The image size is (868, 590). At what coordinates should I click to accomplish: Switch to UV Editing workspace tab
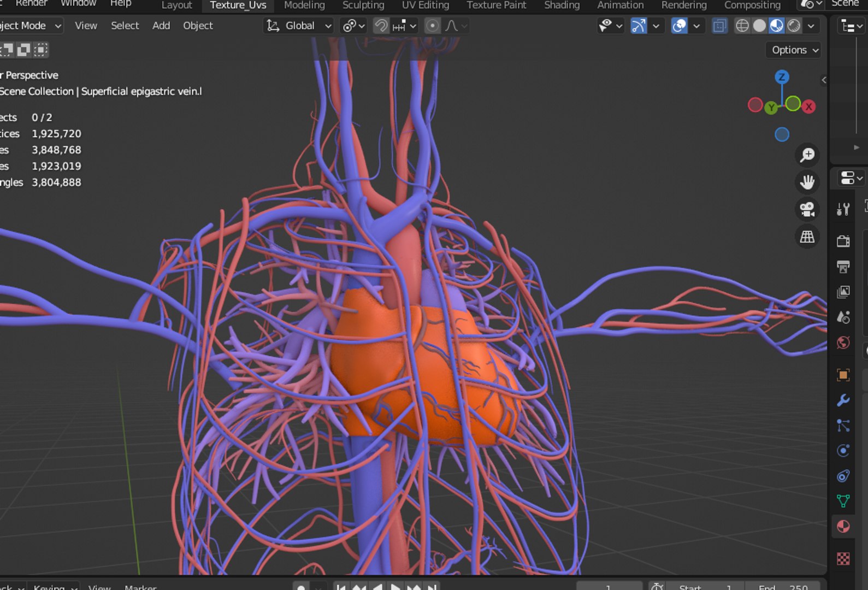[x=426, y=5]
